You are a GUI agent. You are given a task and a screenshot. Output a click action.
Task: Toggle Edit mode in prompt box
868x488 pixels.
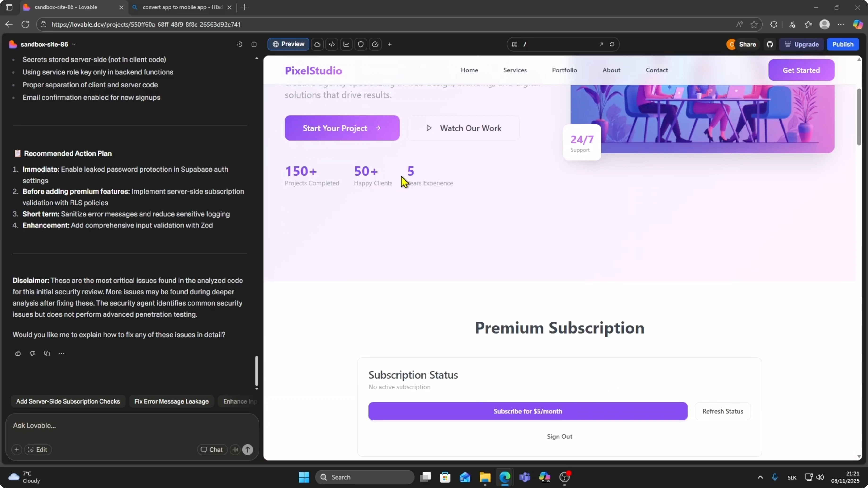tap(38, 450)
